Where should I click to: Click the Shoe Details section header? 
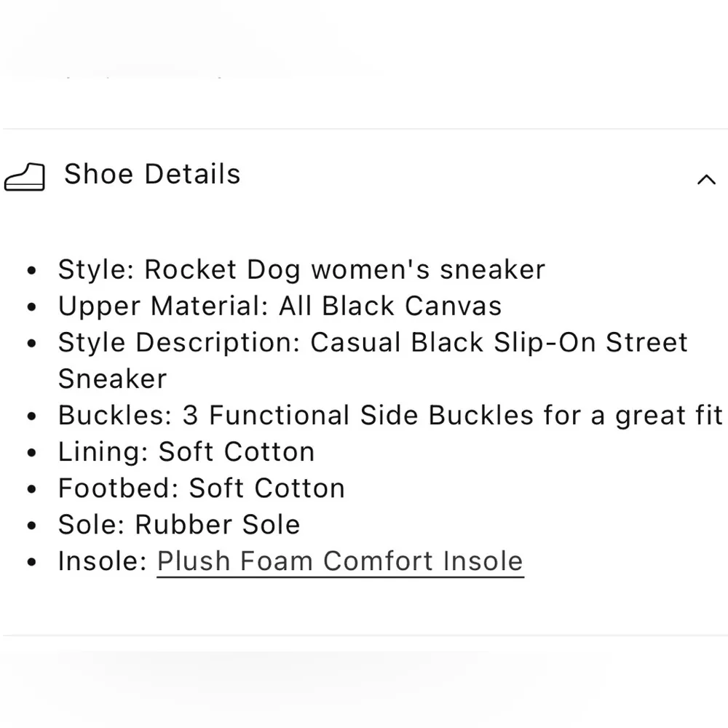[152, 175]
